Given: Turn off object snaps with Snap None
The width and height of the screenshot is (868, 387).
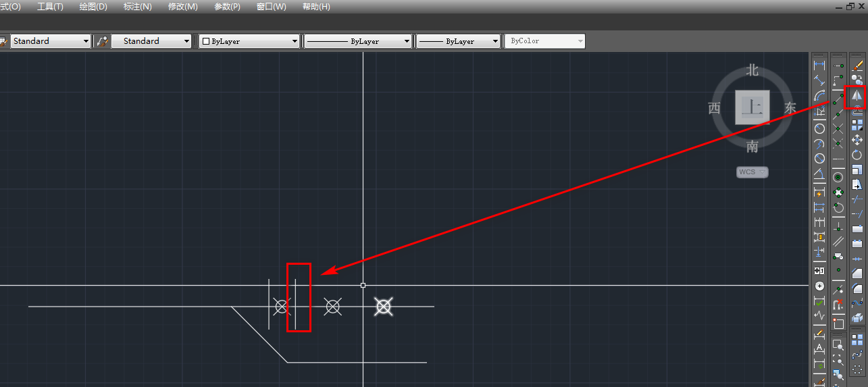Looking at the screenshot, I should point(838,304).
